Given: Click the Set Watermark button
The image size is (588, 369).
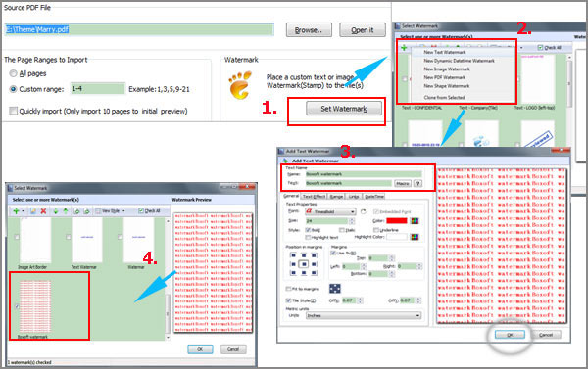Looking at the screenshot, I should coord(344,109).
